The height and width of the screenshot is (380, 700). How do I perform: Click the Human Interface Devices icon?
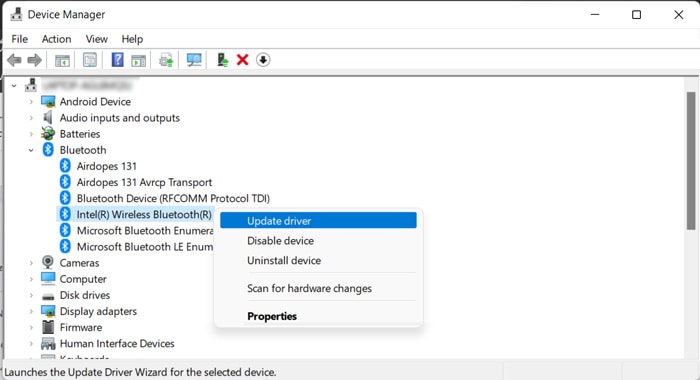pos(48,343)
